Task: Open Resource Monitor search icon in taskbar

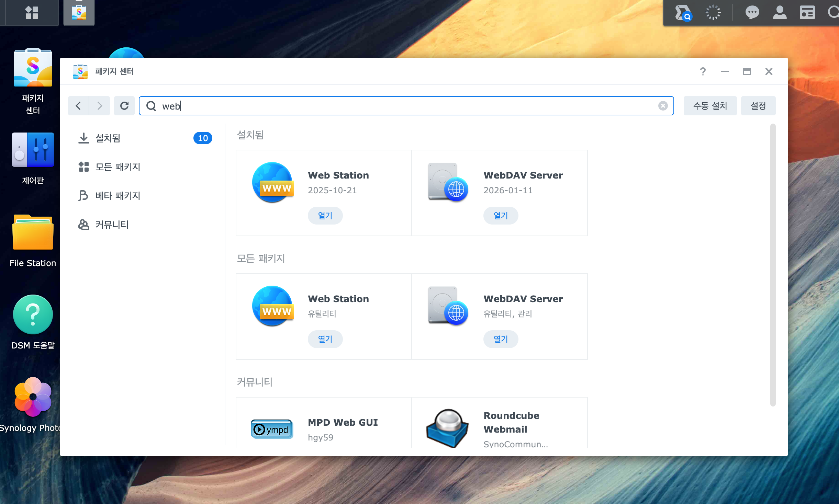Action: click(x=683, y=13)
